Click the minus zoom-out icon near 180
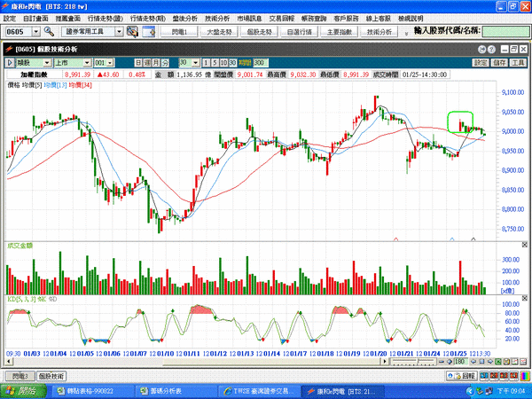This screenshot has width=532, height=399. tap(441, 362)
